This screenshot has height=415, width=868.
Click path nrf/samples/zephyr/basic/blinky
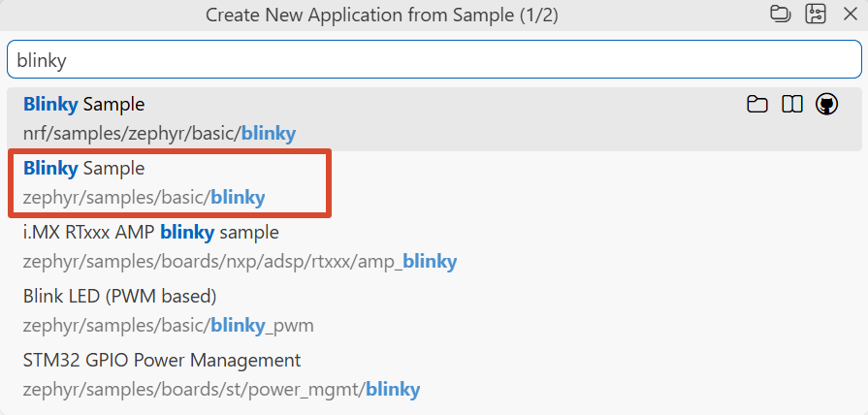(x=159, y=134)
